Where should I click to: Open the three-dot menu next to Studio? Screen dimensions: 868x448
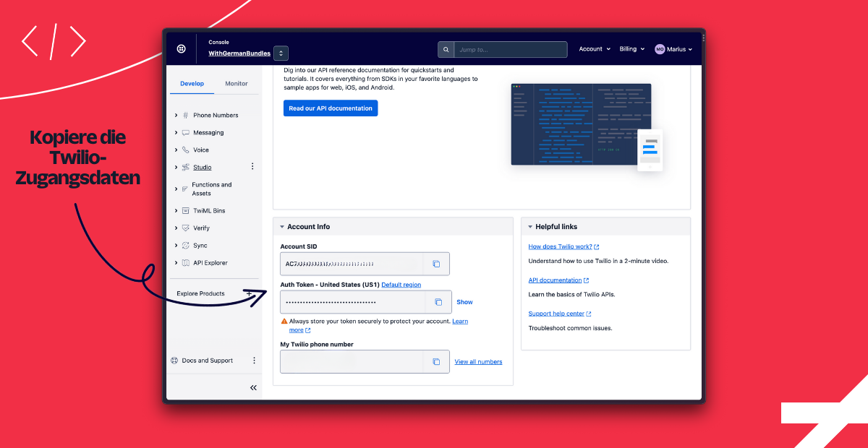(252, 167)
